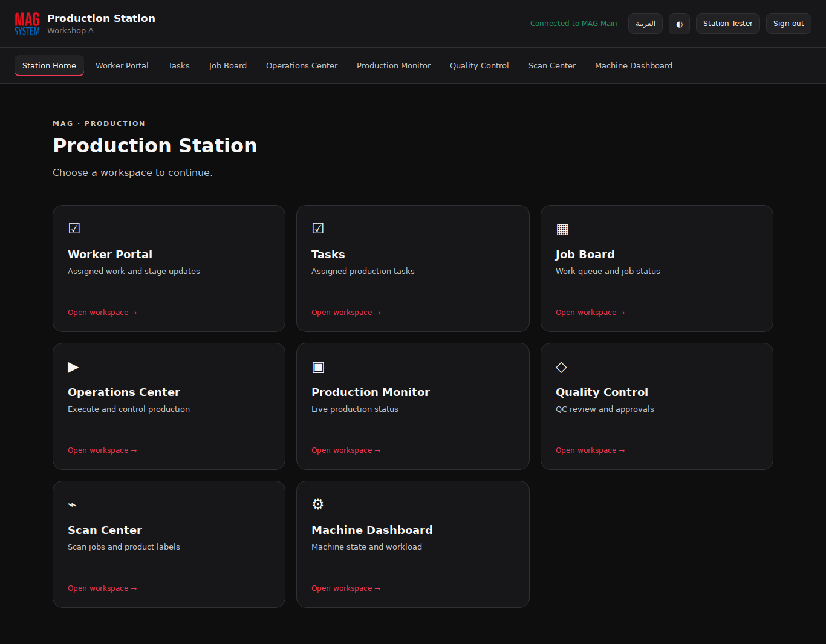826x644 pixels.
Task: Open the Tasks navigation tab
Action: (x=179, y=65)
